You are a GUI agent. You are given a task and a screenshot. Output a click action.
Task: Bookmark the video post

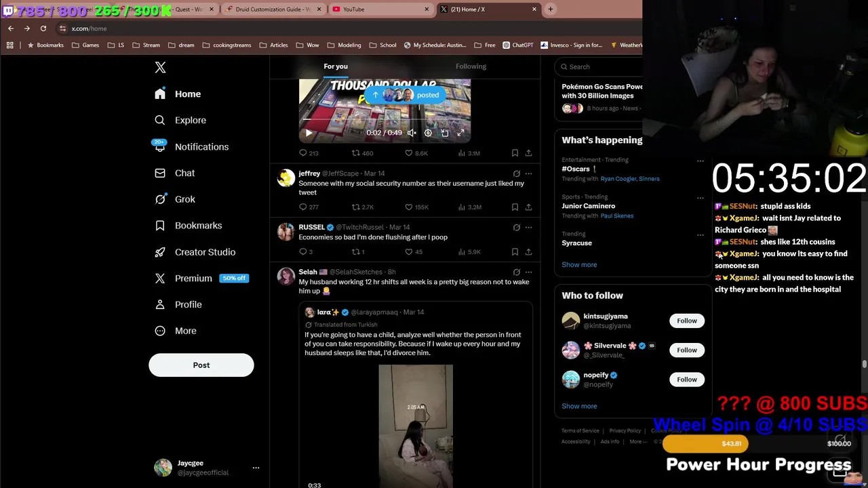click(x=515, y=153)
